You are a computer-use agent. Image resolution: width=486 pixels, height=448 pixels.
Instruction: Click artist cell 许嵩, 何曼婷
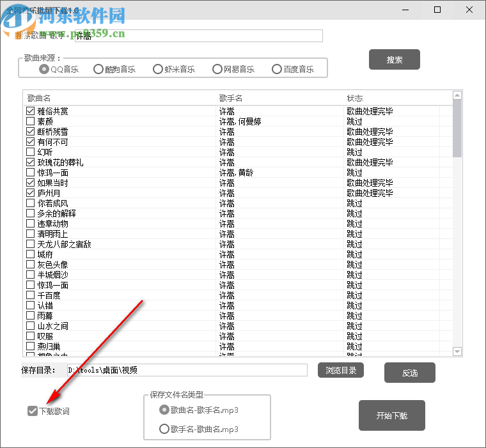pos(240,121)
